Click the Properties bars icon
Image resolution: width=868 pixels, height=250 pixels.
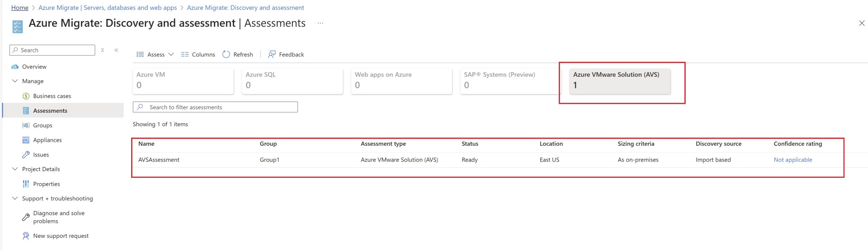26,184
